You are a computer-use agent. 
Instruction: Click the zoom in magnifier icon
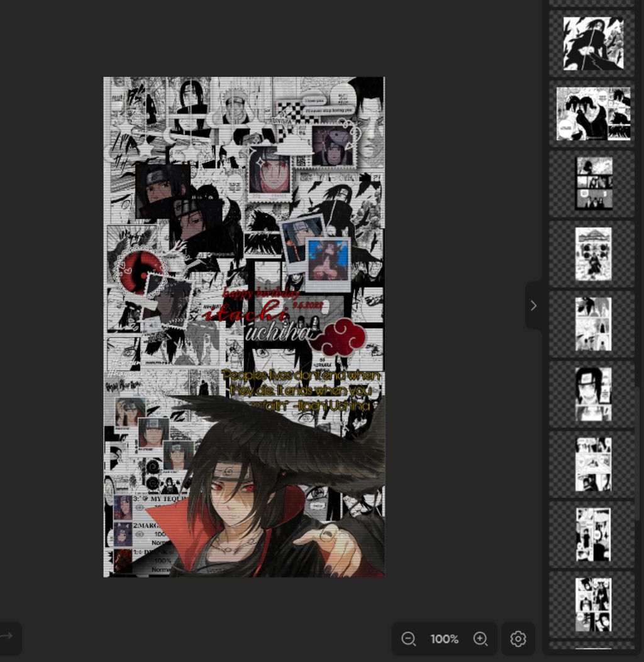pyautogui.click(x=480, y=638)
